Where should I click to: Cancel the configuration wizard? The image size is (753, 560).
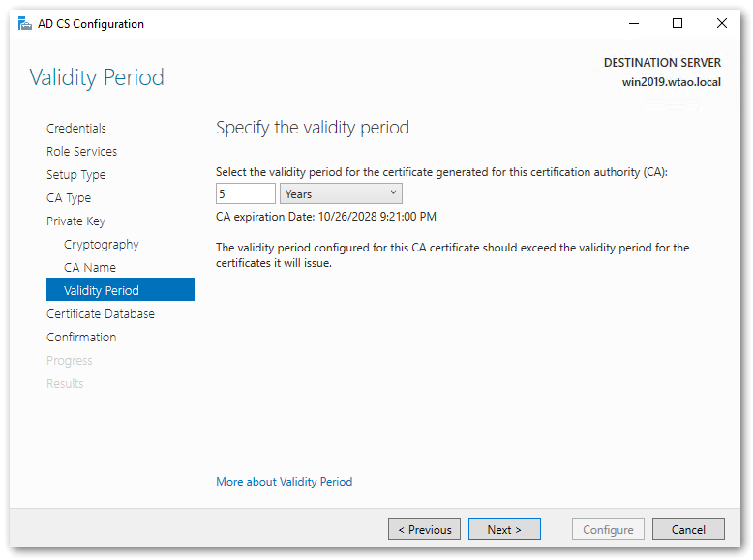688,529
